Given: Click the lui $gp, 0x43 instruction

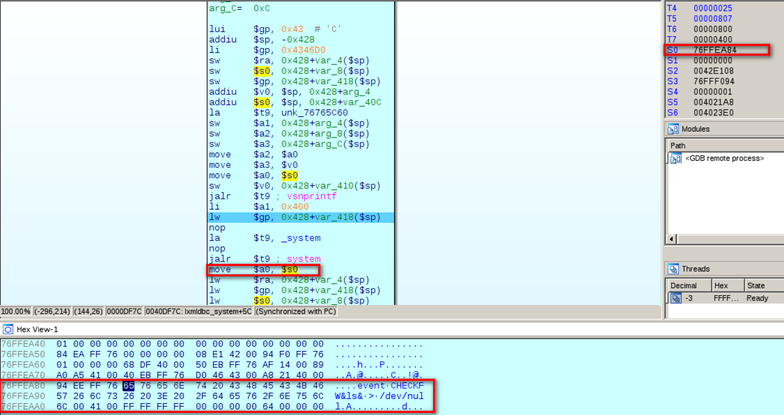Looking at the screenshot, I should point(276,29).
